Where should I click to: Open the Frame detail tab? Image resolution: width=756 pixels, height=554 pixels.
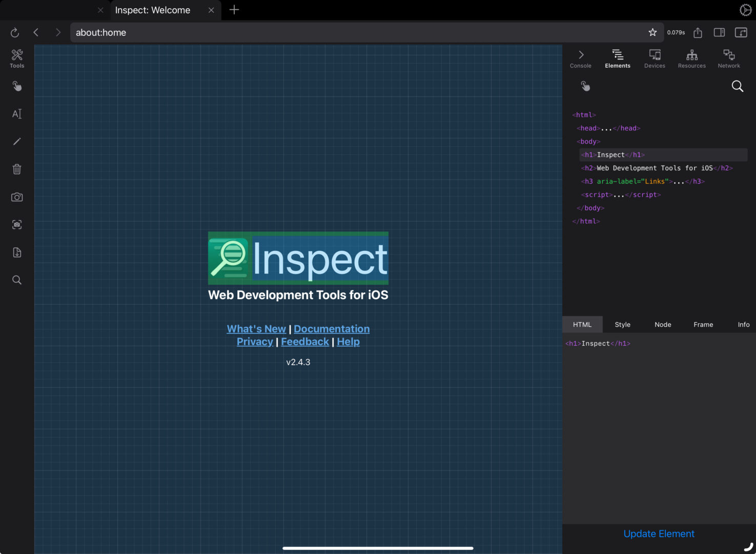(x=703, y=325)
